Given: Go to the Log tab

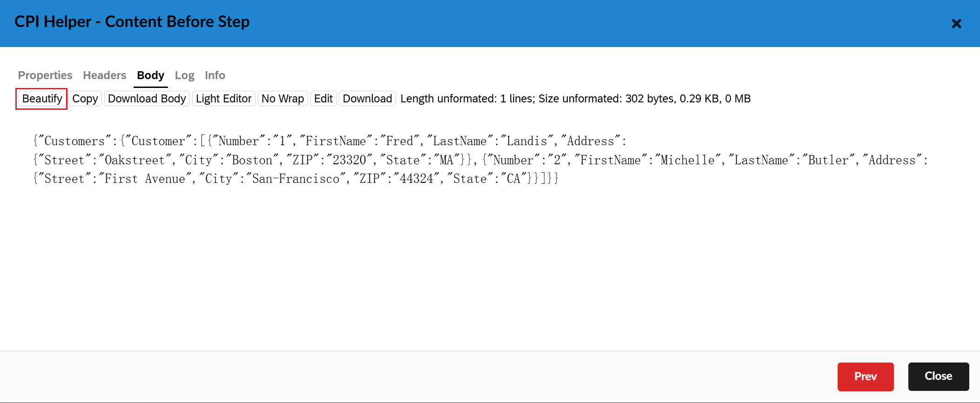Looking at the screenshot, I should (184, 75).
